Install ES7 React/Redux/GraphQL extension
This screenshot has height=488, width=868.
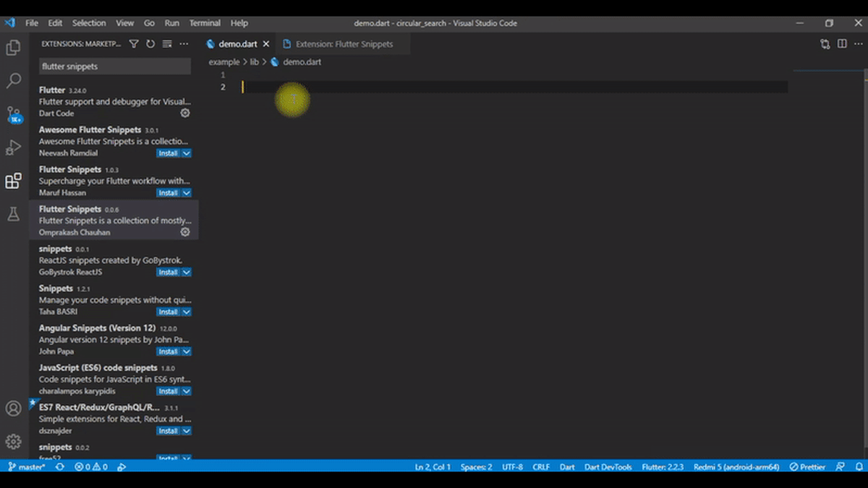pyautogui.click(x=169, y=431)
